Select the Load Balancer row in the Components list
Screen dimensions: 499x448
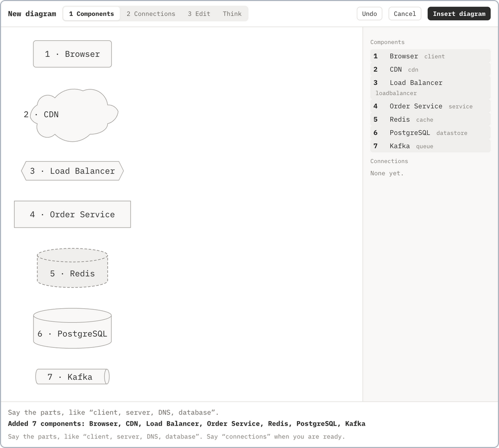pyautogui.click(x=430, y=87)
